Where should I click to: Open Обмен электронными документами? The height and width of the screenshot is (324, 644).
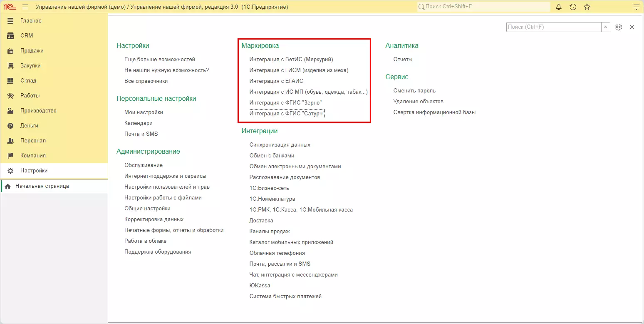[x=295, y=167]
